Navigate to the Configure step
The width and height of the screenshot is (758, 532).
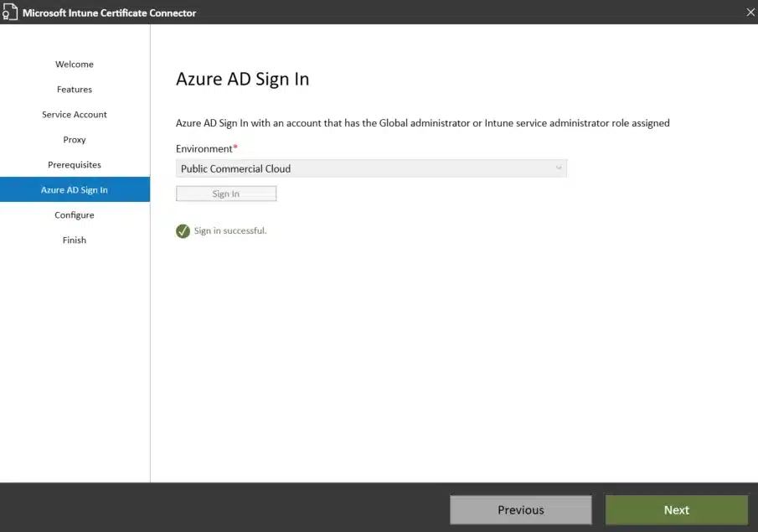coord(75,215)
